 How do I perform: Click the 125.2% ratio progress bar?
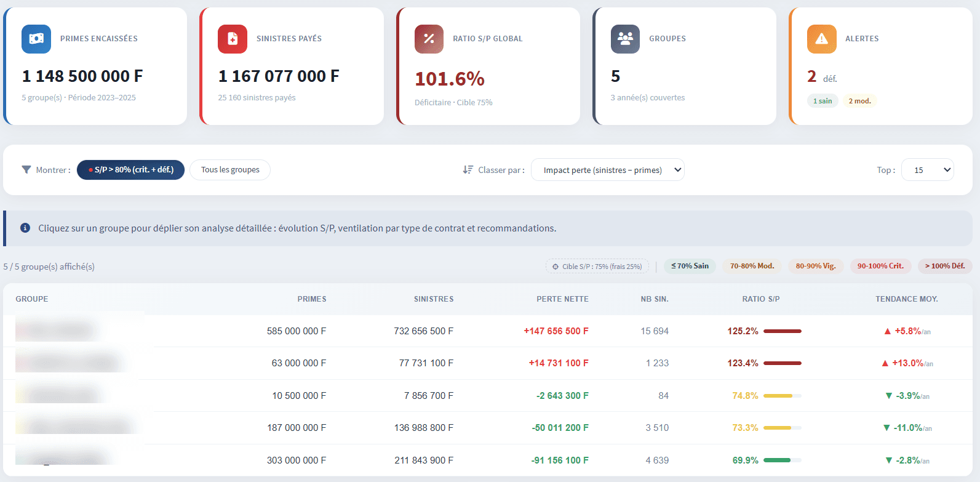(783, 331)
